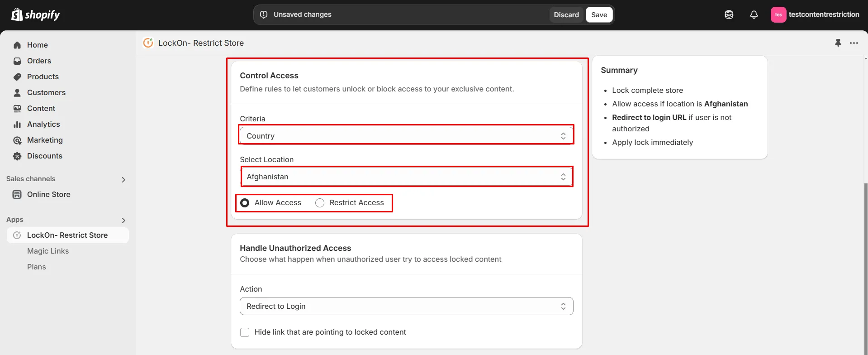The image size is (868, 355).
Task: Click the Discounts badge icon
Action: tap(17, 156)
